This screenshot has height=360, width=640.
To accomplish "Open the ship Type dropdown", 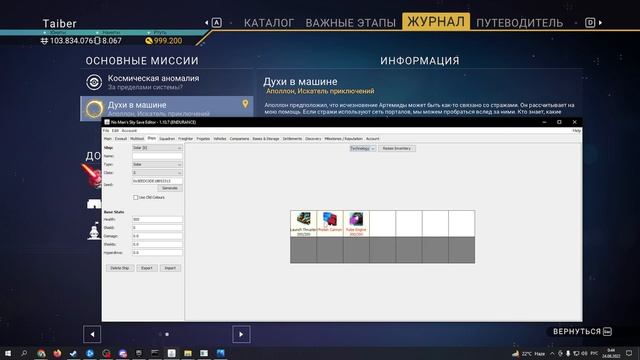I will click(x=157, y=164).
